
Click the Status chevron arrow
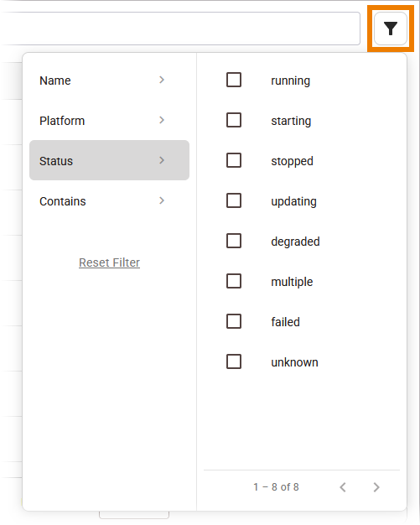click(162, 160)
